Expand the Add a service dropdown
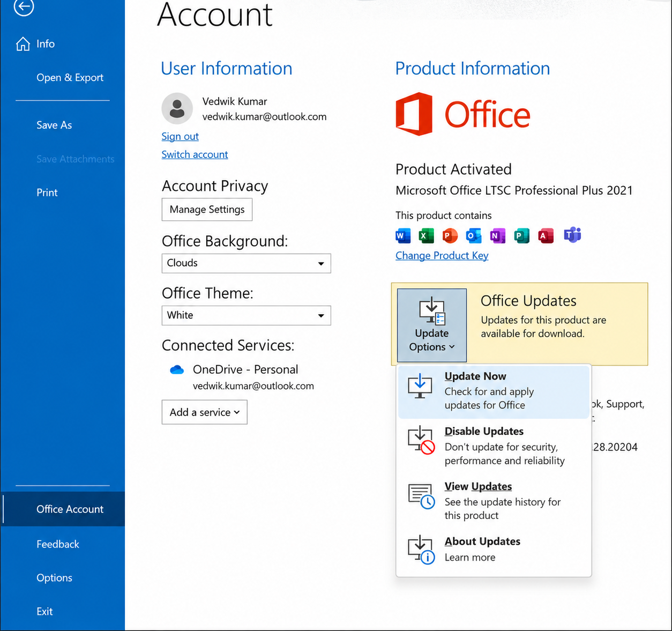672x631 pixels. pos(205,412)
